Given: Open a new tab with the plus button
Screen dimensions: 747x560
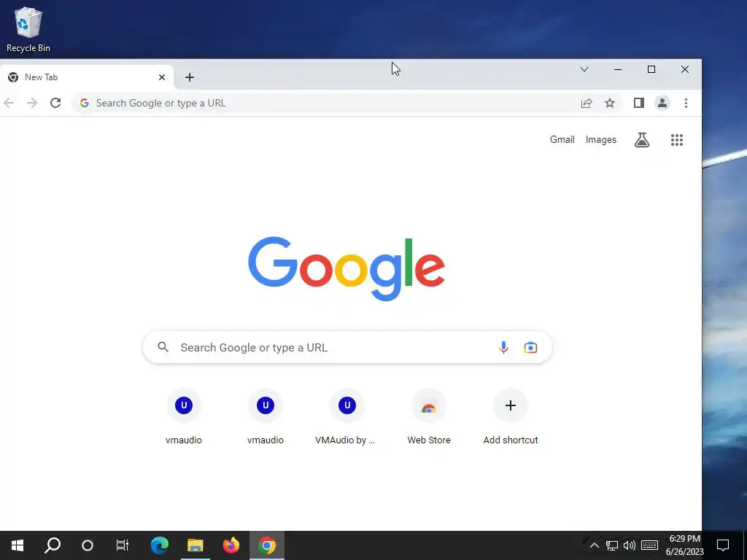Looking at the screenshot, I should tap(190, 77).
